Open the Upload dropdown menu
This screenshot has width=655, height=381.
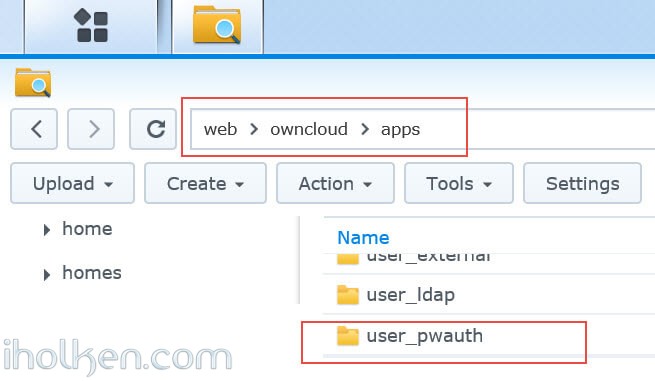point(72,183)
